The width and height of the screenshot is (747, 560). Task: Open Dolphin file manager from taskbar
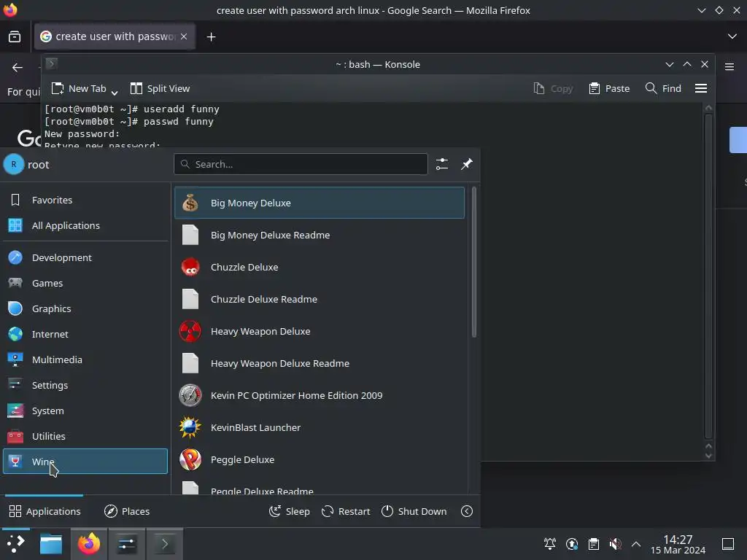point(51,544)
